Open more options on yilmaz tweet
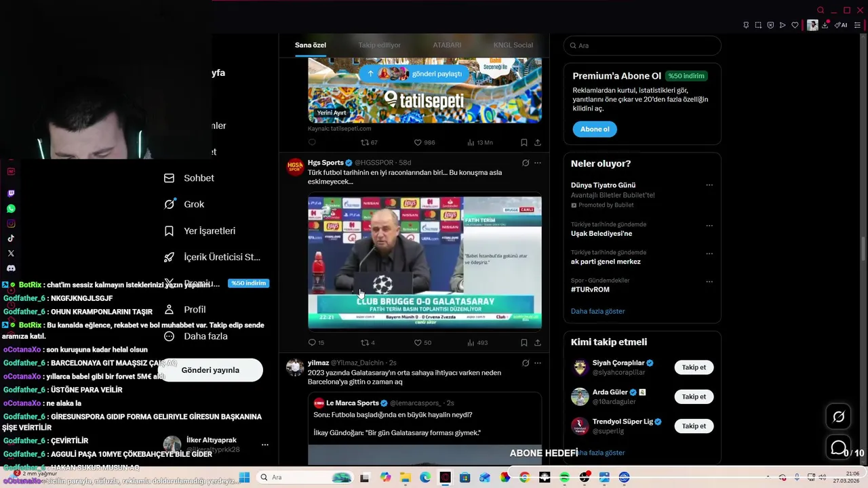868x488 pixels. click(x=538, y=363)
